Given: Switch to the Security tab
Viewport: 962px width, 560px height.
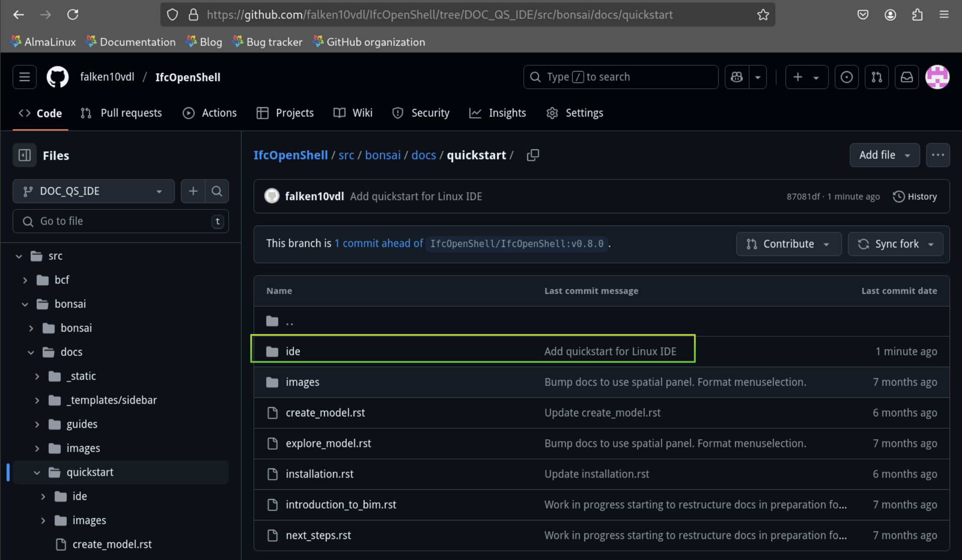Looking at the screenshot, I should tap(421, 113).
